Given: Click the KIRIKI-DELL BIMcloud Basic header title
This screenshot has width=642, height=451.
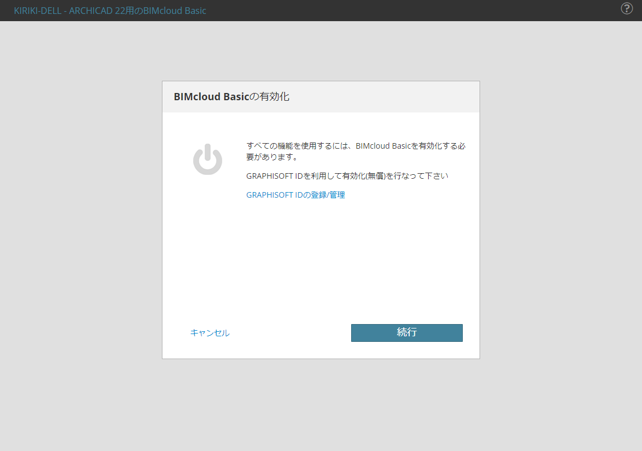Looking at the screenshot, I should coord(110,11).
